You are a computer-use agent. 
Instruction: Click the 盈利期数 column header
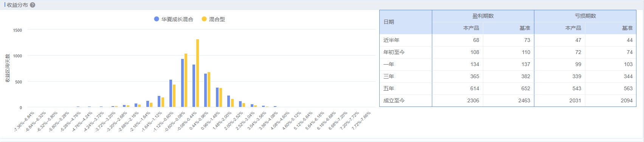(x=483, y=16)
